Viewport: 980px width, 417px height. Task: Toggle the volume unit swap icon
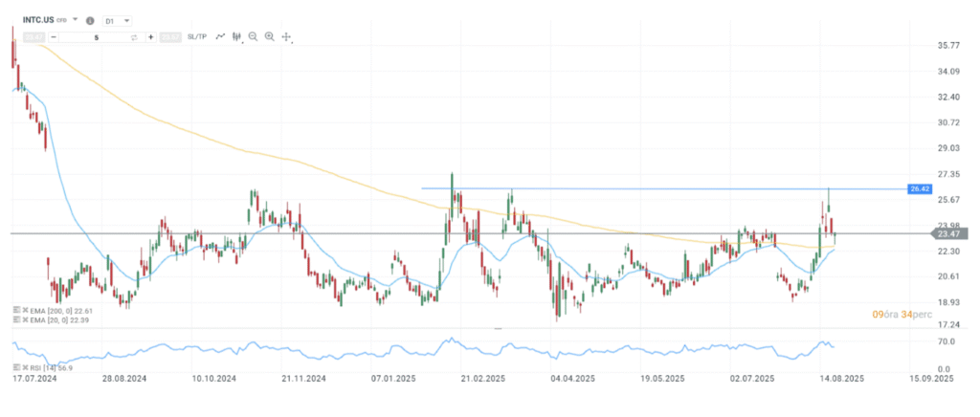point(134,36)
